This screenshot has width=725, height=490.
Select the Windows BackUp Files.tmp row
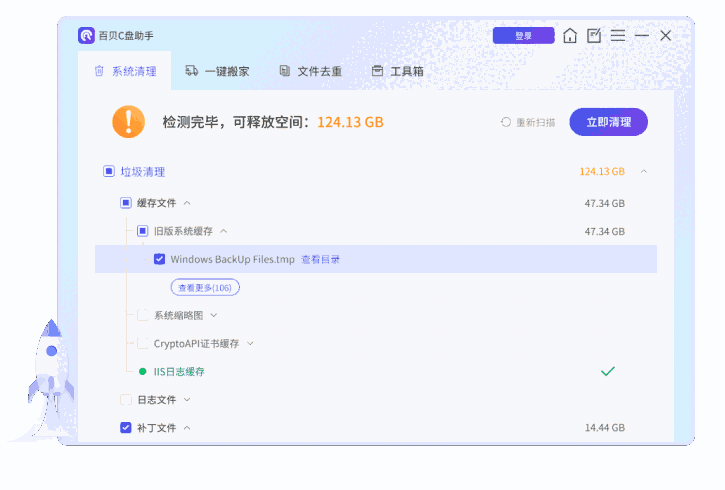(376, 259)
